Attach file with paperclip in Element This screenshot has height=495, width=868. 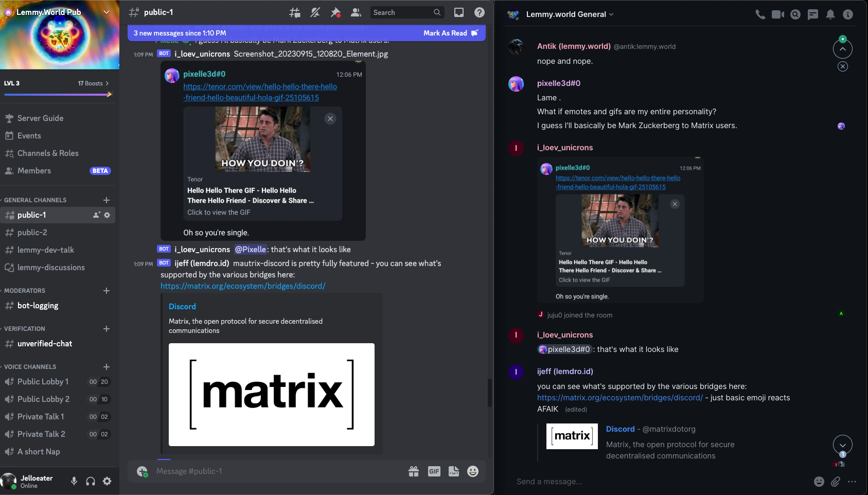(836, 482)
